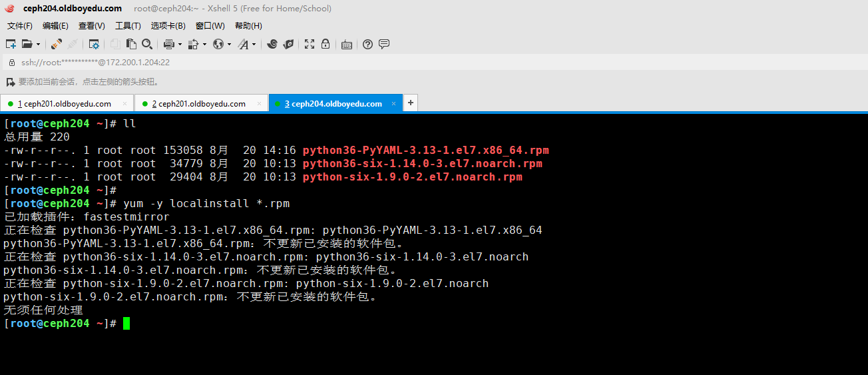Image resolution: width=868 pixels, height=375 pixels.
Task: Open Help question mark icon
Action: [x=367, y=44]
